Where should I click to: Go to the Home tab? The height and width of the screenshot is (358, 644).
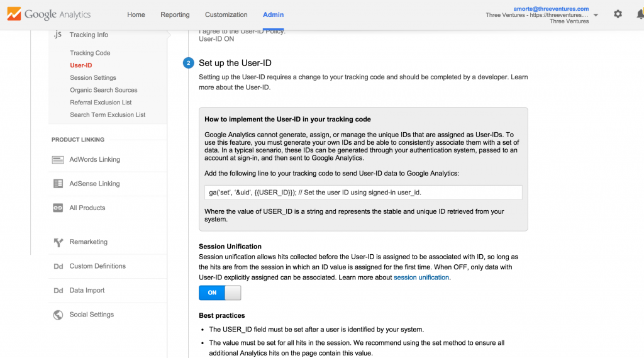(x=136, y=14)
